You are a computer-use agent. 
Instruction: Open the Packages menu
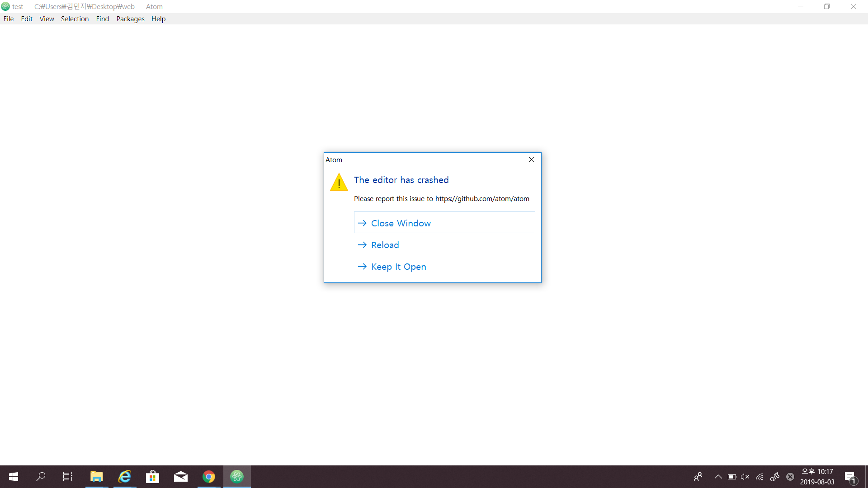tap(130, 19)
